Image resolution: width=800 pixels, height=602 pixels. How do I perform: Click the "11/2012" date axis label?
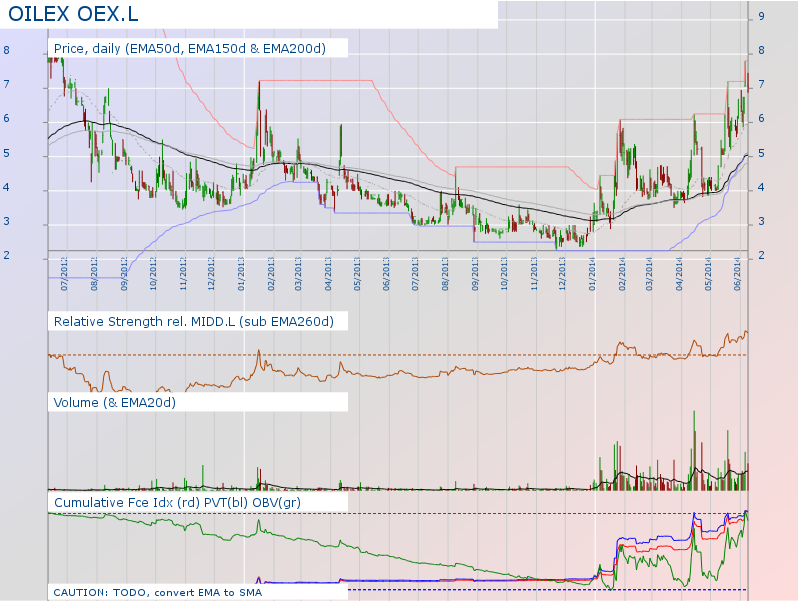pos(183,274)
